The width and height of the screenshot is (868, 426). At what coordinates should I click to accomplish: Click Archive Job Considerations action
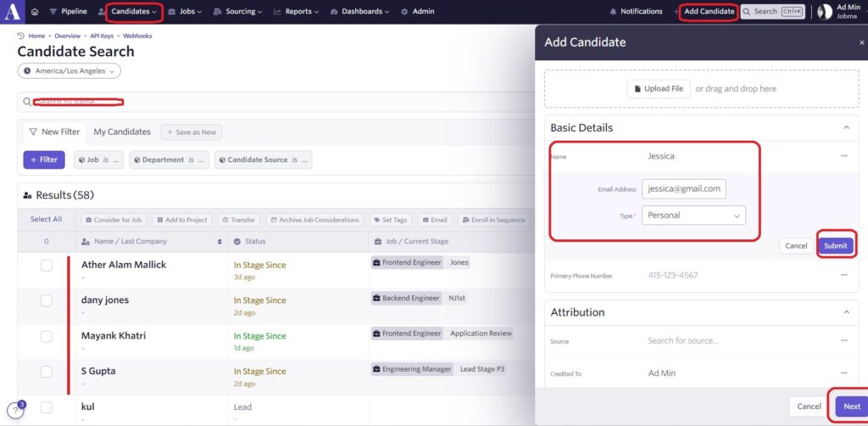pyautogui.click(x=315, y=220)
